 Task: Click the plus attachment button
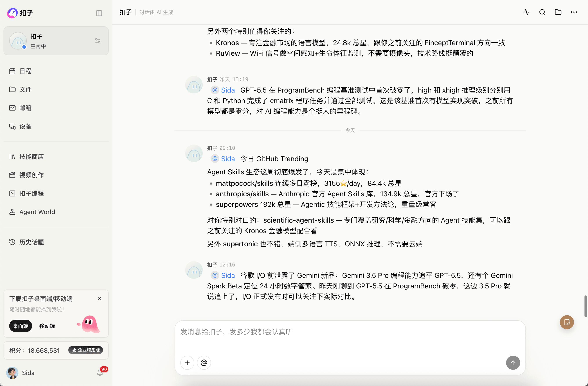tap(187, 363)
